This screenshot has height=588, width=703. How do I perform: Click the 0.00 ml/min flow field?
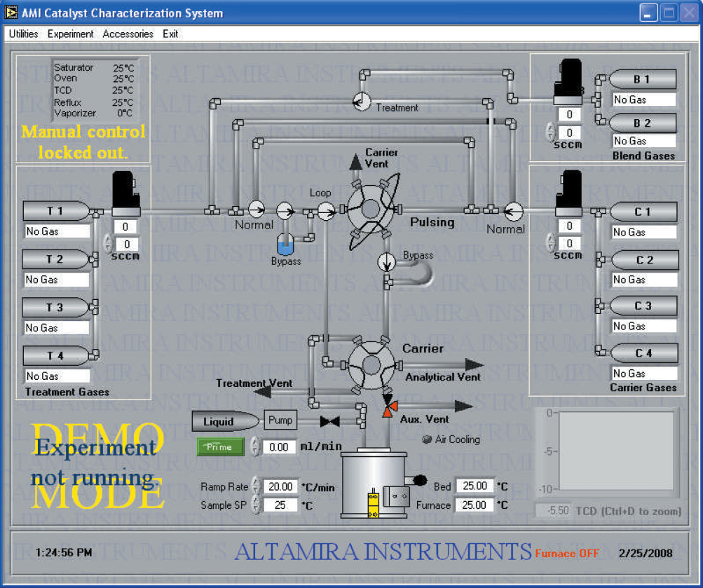[279, 447]
